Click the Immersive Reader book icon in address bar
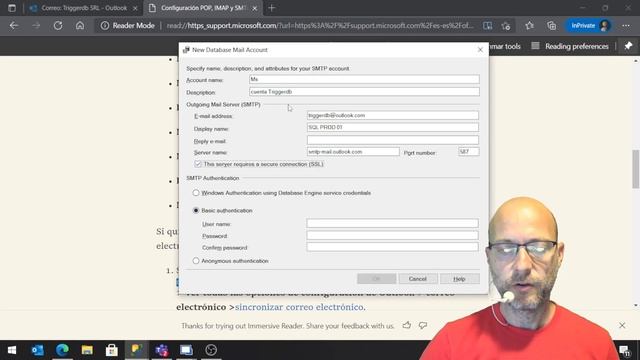Screen dimensions: 640x360 coord(487,25)
